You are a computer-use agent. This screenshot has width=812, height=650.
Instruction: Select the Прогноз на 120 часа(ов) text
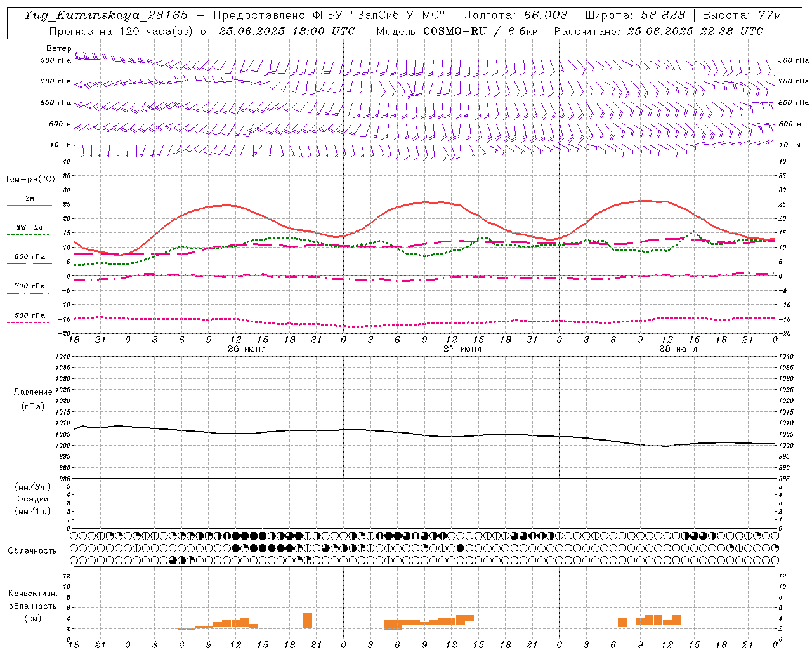122,31
